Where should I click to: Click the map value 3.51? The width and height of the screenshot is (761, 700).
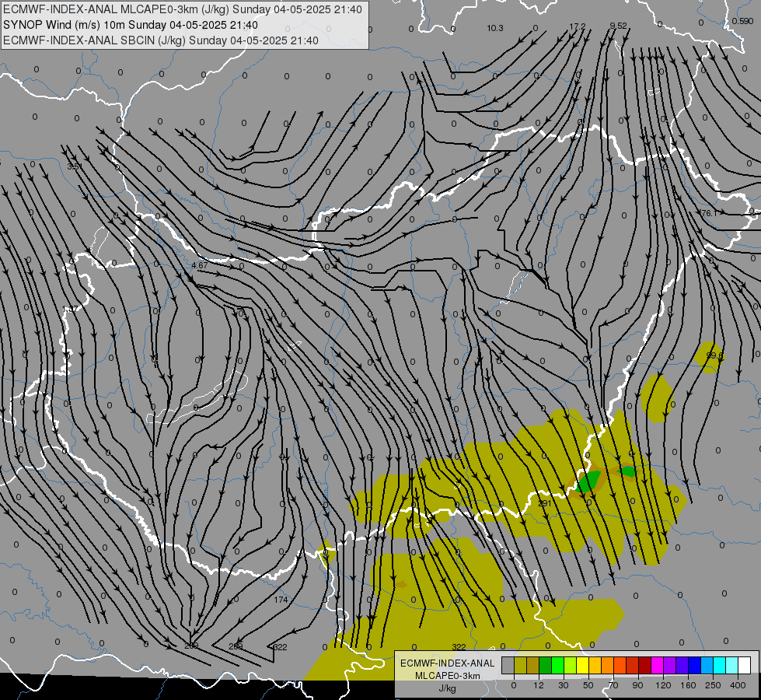coord(75,166)
